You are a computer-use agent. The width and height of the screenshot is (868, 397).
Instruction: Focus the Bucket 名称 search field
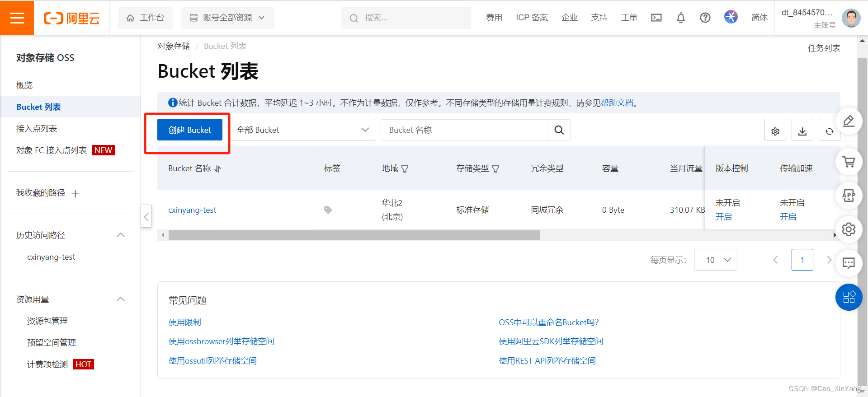[x=464, y=130]
